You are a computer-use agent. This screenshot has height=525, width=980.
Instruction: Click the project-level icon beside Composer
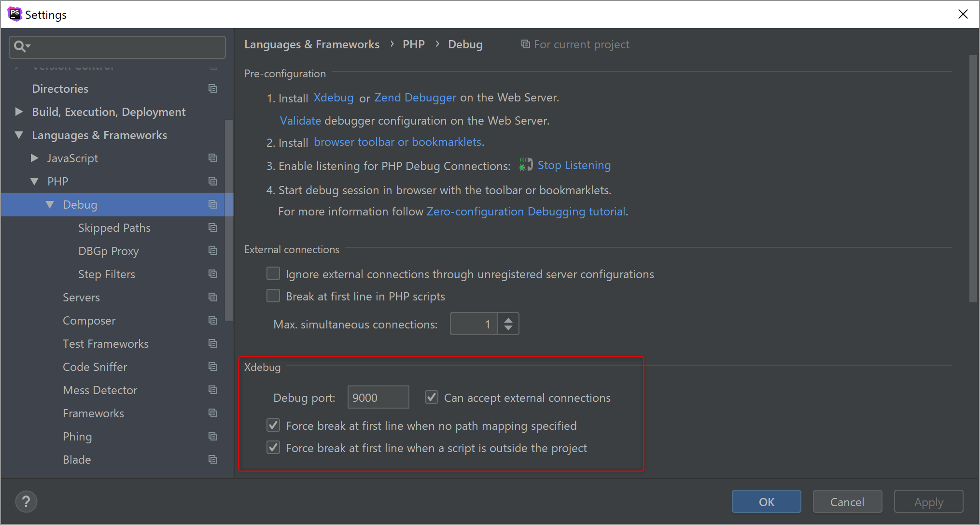point(213,320)
